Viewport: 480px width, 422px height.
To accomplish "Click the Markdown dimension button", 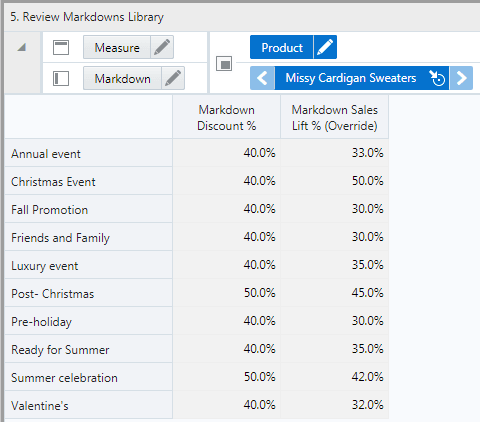I will coord(122,78).
